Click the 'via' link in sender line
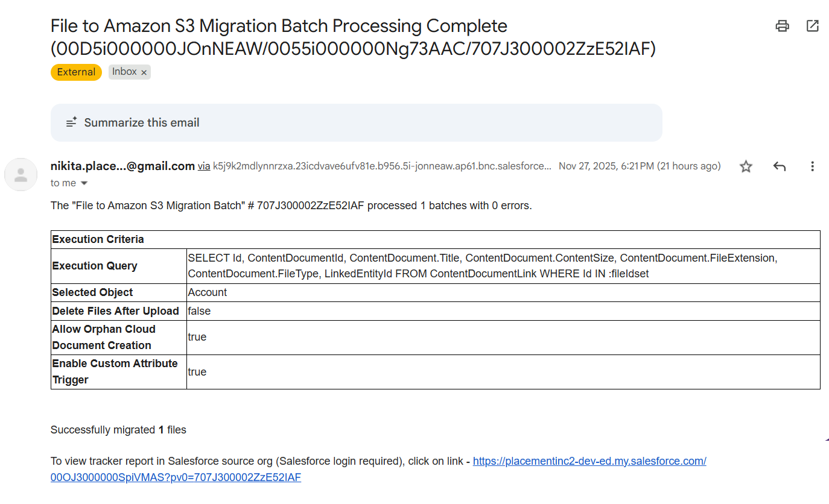Screen dimensions: 829x504 point(204,166)
